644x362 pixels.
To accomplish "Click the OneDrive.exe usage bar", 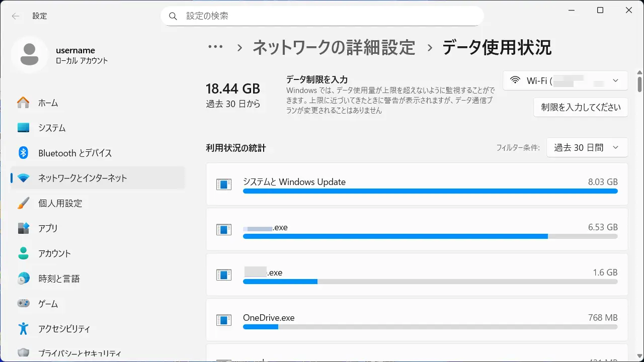I will 430,327.
